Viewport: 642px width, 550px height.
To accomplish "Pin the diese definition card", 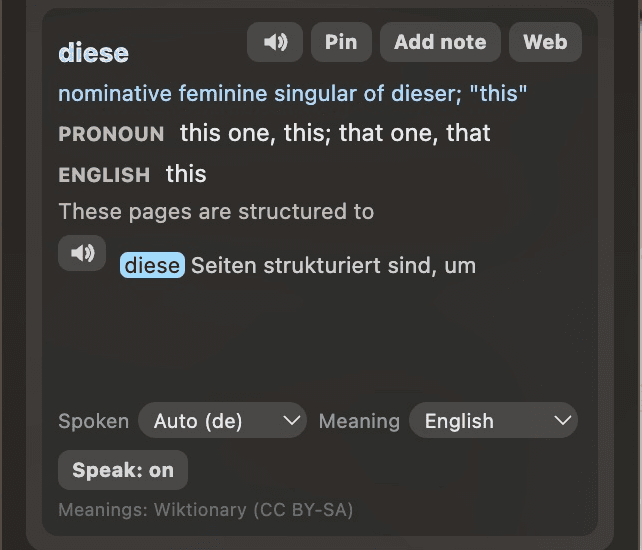I will pyautogui.click(x=341, y=42).
